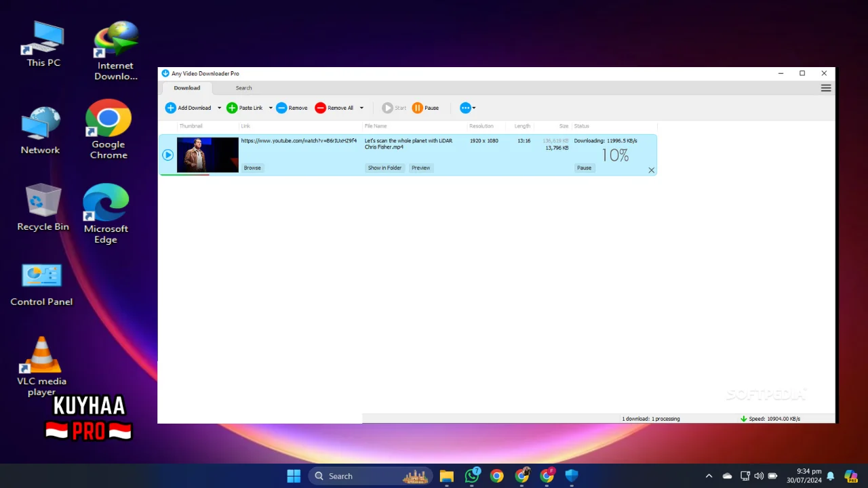Viewport: 868px width, 488px height.
Task: Open the Copilot icon in taskbar corner
Action: 850,476
